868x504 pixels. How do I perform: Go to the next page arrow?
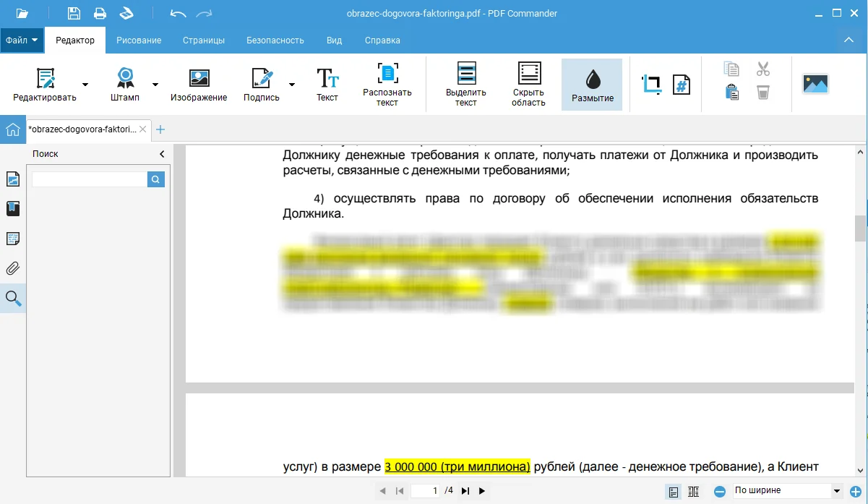coord(482,491)
